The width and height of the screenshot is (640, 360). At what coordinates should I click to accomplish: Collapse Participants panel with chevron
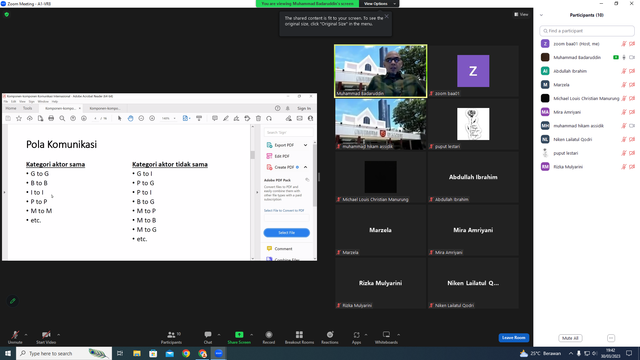[541, 15]
